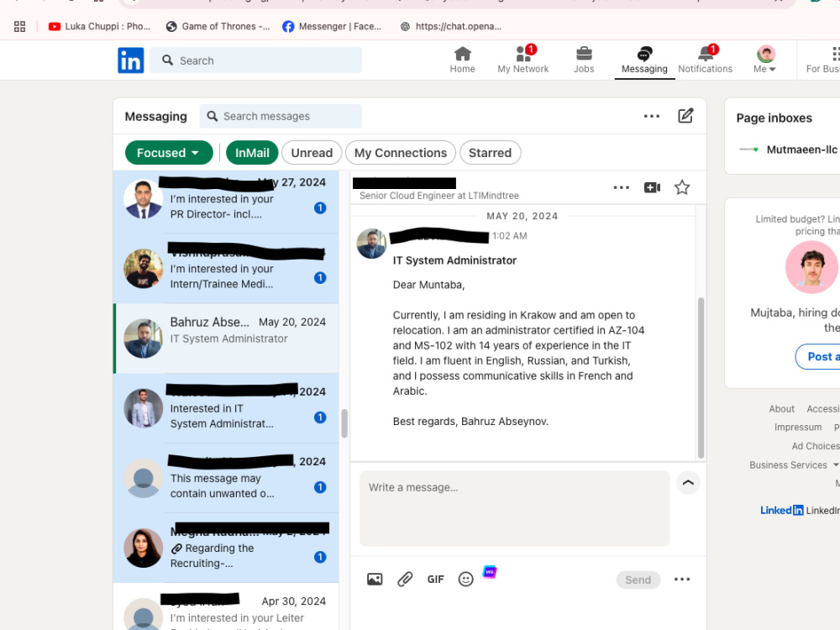Start a video meeting icon
Image resolution: width=840 pixels, height=630 pixels.
coord(652,187)
